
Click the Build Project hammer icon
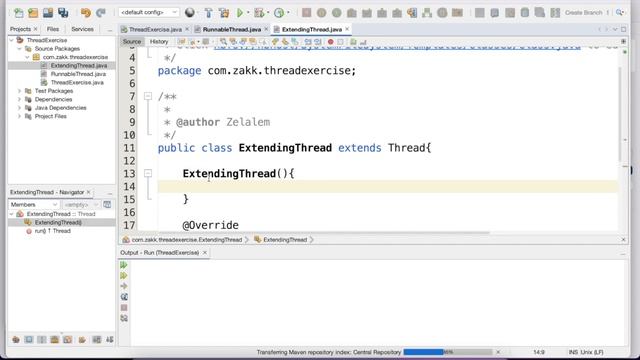click(x=209, y=13)
